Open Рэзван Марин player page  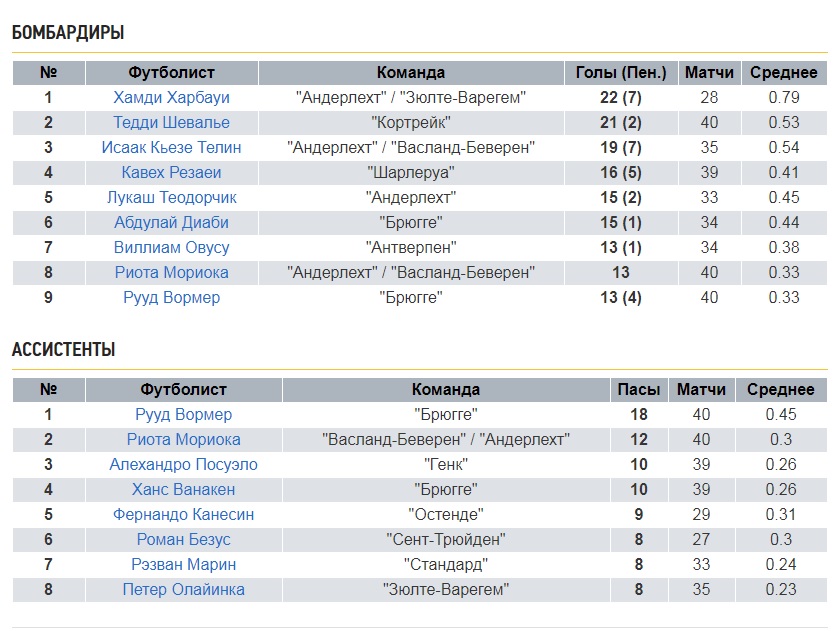click(183, 564)
